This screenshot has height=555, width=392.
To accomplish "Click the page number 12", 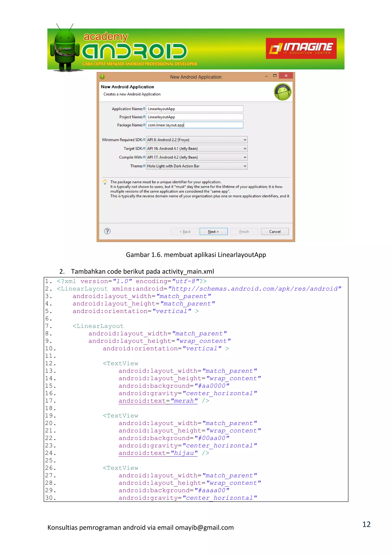I will pos(366,524).
